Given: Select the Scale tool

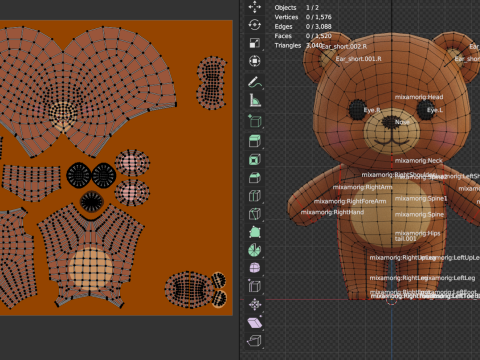Looking at the screenshot, I should (x=255, y=43).
